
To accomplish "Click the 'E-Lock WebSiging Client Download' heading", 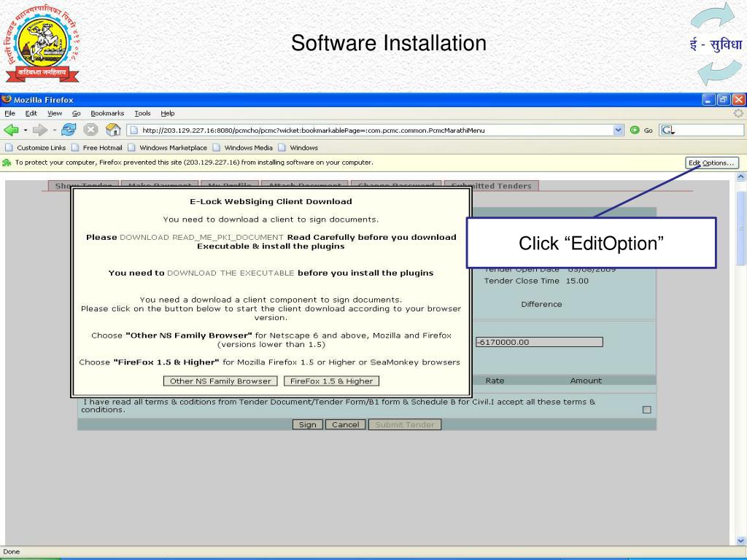I will (x=271, y=201).
